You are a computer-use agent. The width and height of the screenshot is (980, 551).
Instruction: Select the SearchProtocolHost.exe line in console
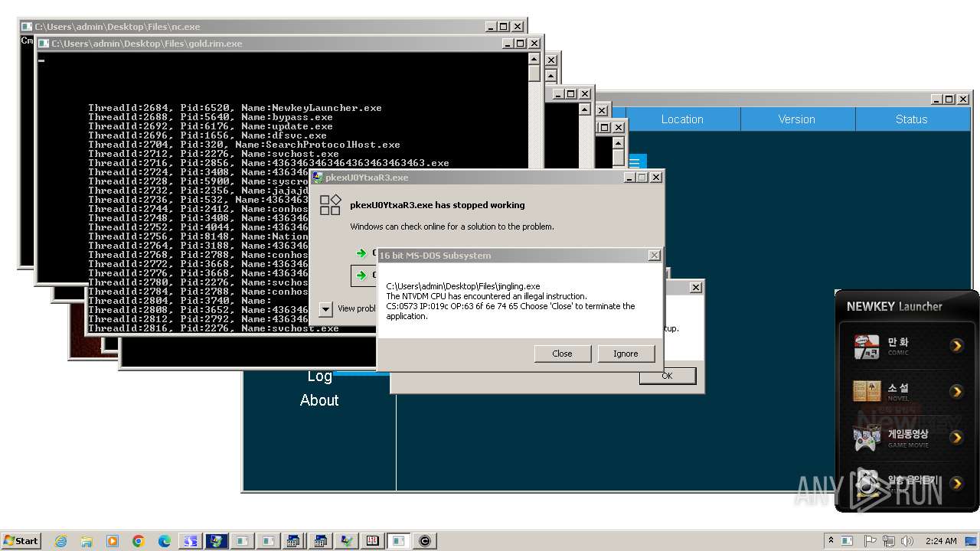click(243, 145)
